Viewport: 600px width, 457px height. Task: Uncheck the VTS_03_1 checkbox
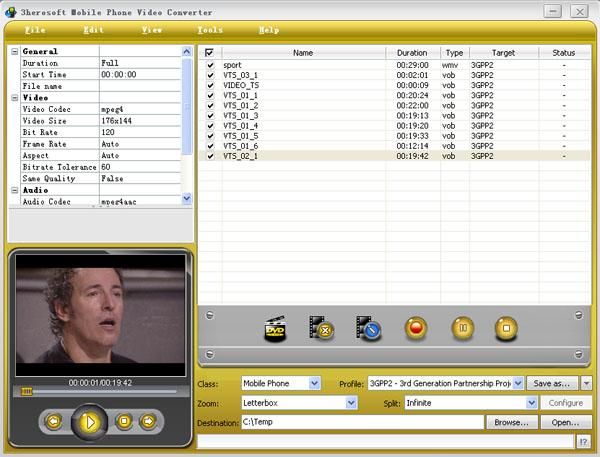[210, 75]
